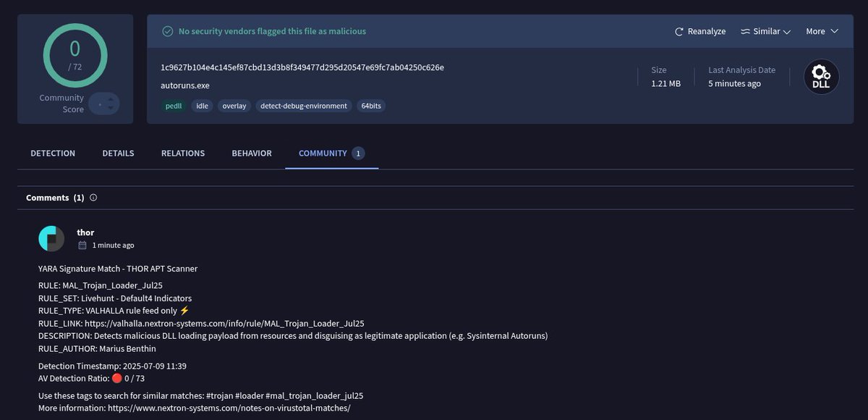Click the info icon next to Comments
The image size is (868, 420).
(93, 198)
